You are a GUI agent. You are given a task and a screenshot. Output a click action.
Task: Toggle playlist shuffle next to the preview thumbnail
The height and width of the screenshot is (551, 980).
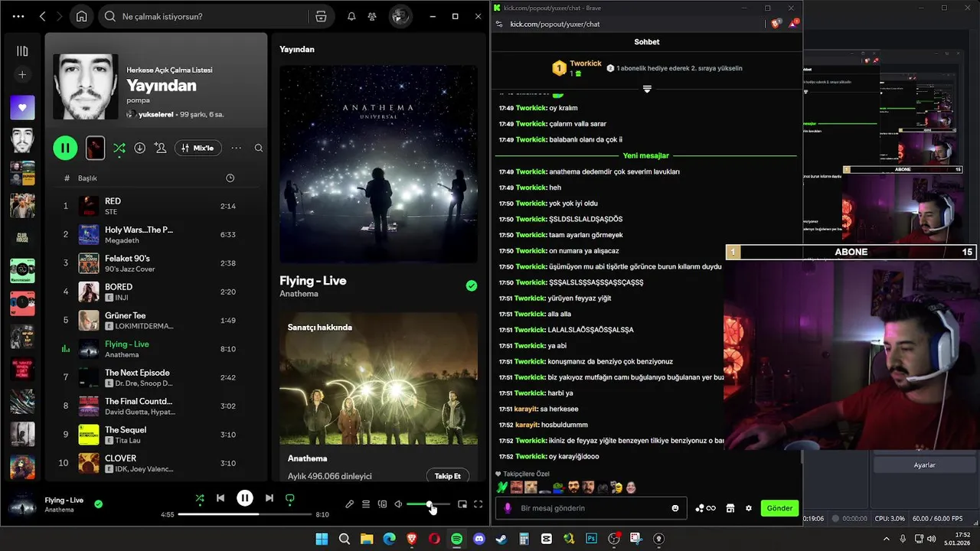click(119, 148)
